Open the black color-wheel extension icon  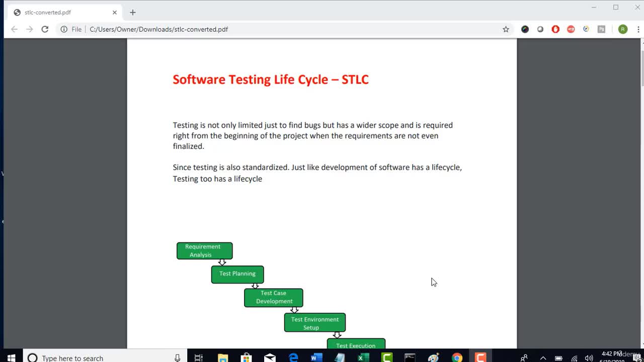pos(525,29)
